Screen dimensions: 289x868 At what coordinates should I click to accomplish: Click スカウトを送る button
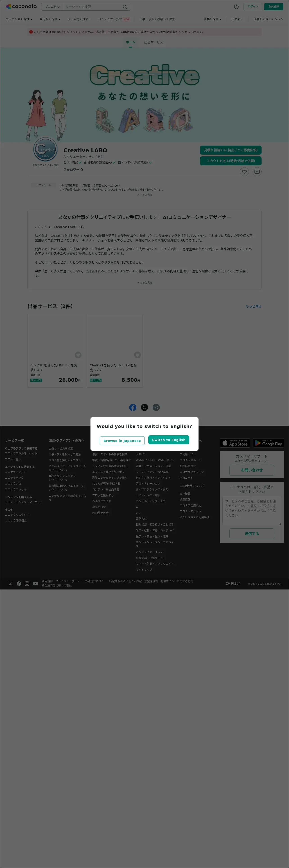[x=231, y=161]
